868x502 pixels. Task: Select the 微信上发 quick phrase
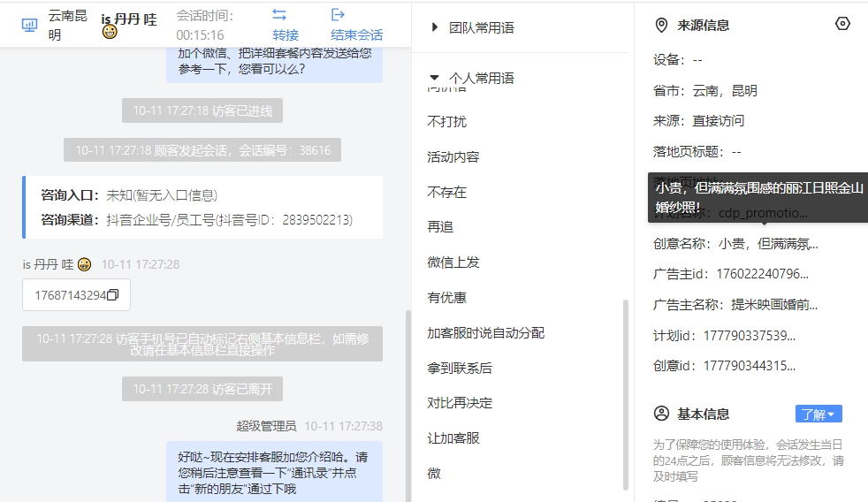(x=453, y=262)
